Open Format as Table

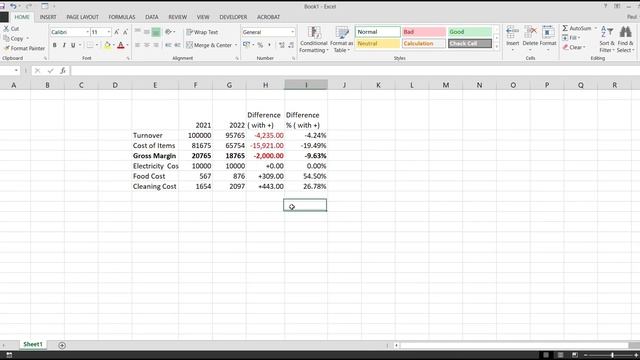341,40
